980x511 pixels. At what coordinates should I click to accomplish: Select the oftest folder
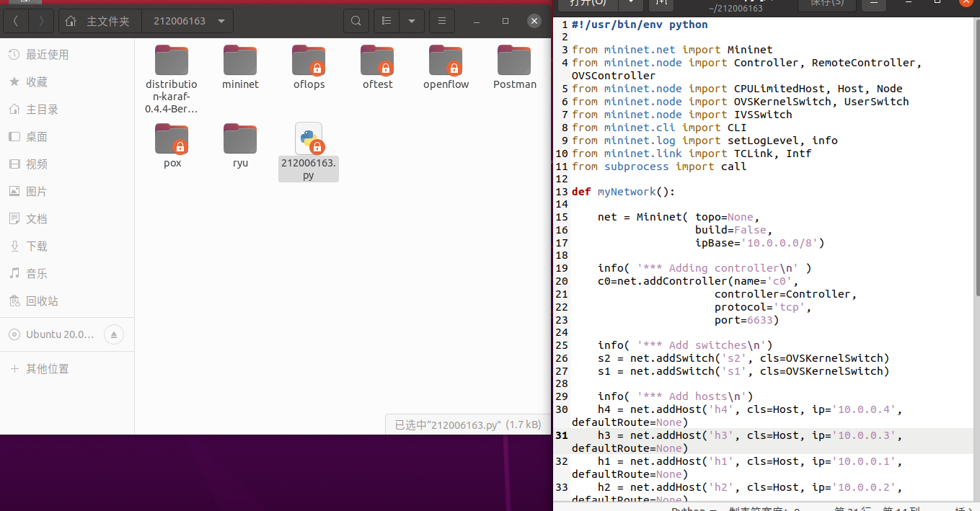[x=377, y=66]
